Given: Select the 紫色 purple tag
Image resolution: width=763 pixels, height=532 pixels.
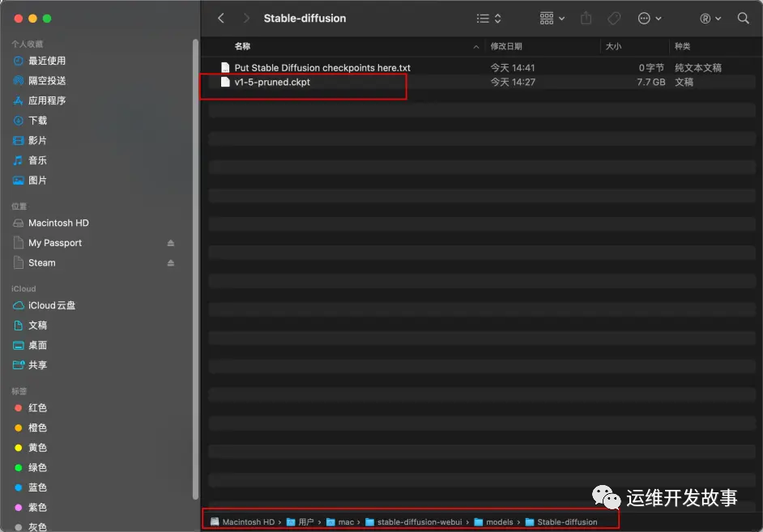Looking at the screenshot, I should point(37,508).
